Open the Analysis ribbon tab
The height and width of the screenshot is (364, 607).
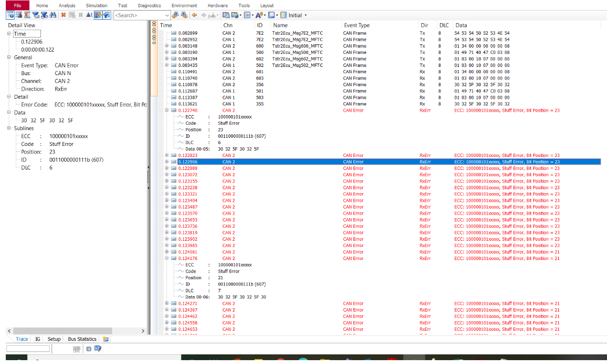[67, 5]
